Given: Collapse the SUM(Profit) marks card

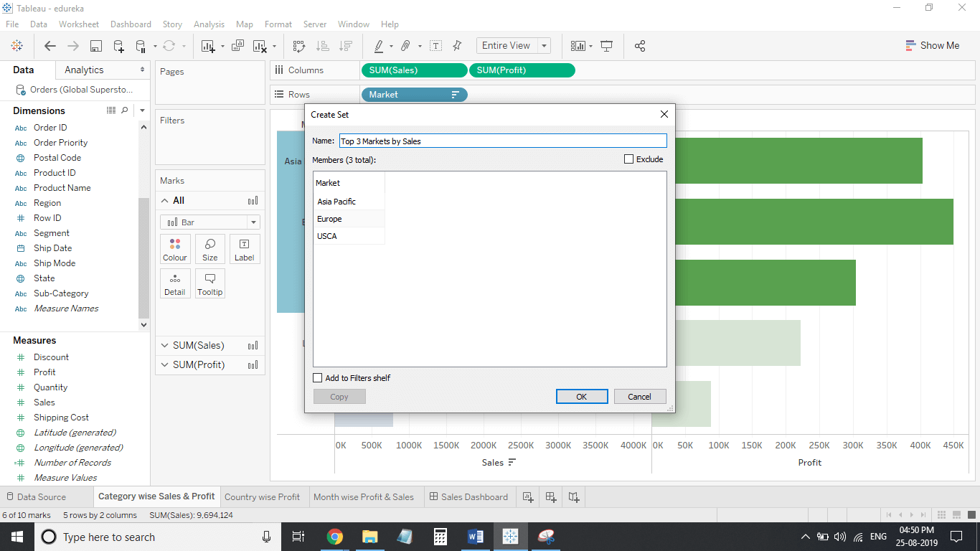Looking at the screenshot, I should point(164,364).
